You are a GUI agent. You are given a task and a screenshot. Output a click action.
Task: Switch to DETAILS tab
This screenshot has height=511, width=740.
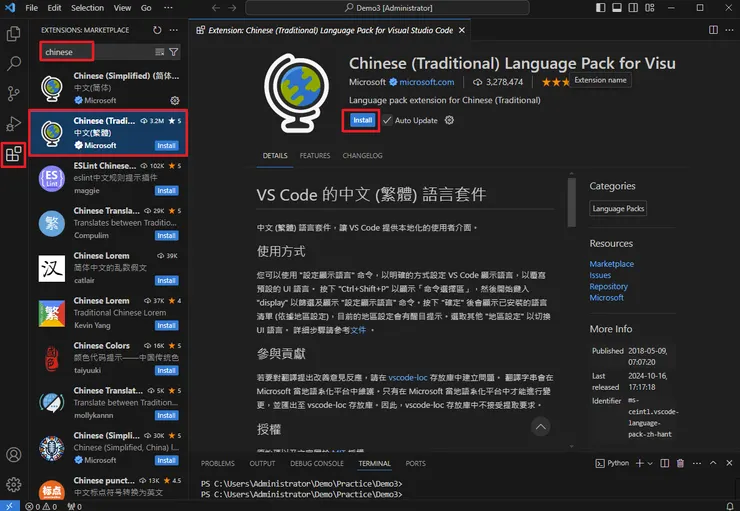tap(275, 156)
